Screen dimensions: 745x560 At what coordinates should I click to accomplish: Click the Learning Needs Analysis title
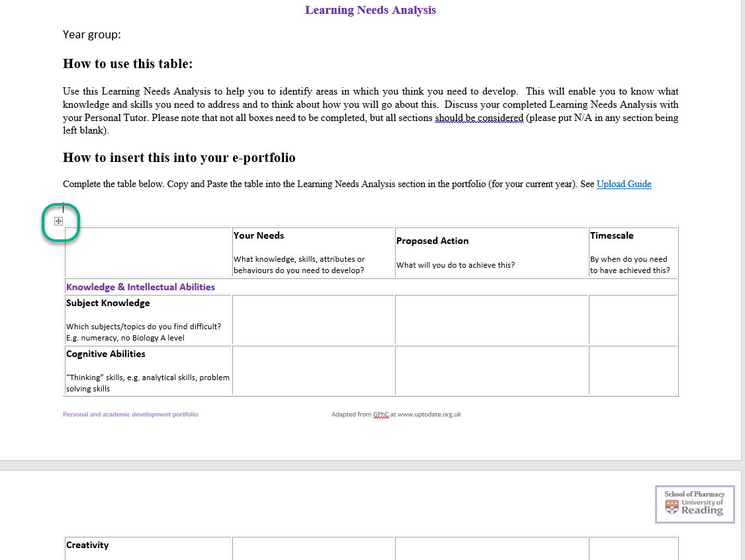coord(370,10)
